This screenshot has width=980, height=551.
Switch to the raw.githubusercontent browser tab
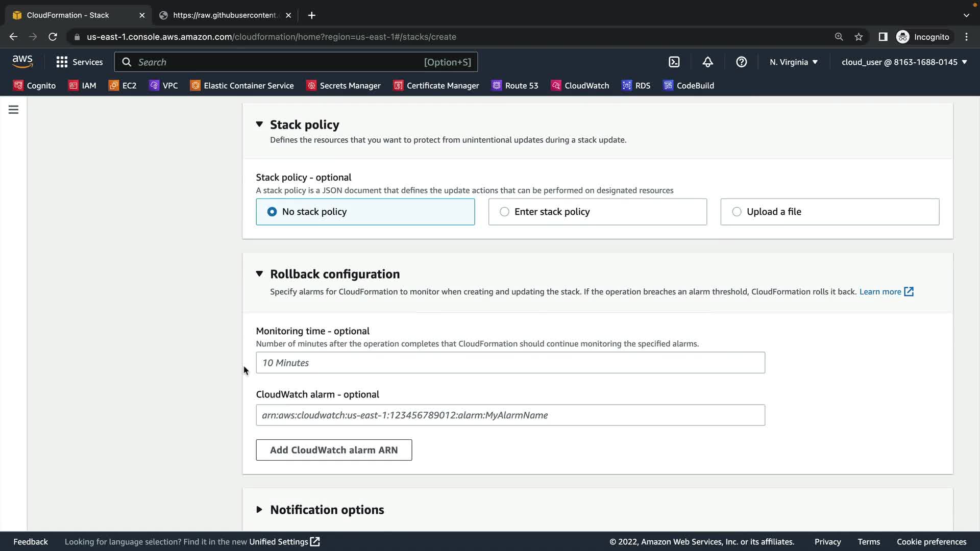(225, 15)
